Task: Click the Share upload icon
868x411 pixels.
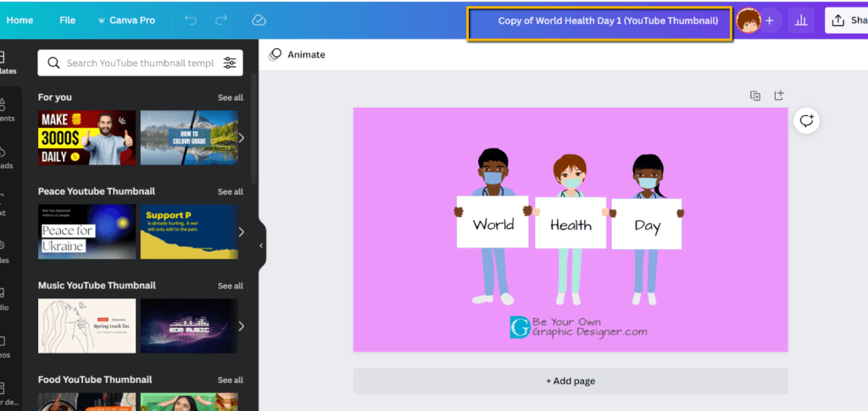Action: point(838,20)
